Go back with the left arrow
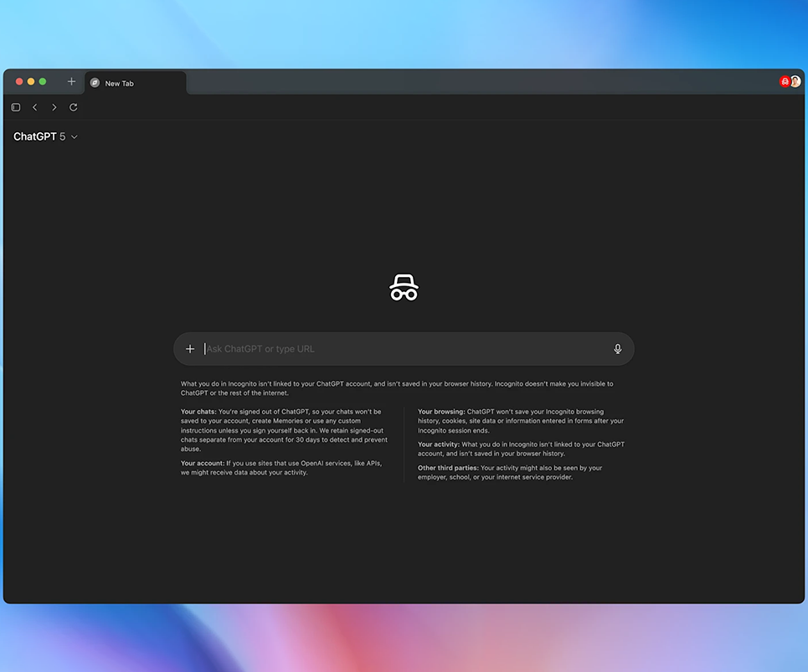This screenshot has height=672, width=808. (35, 107)
